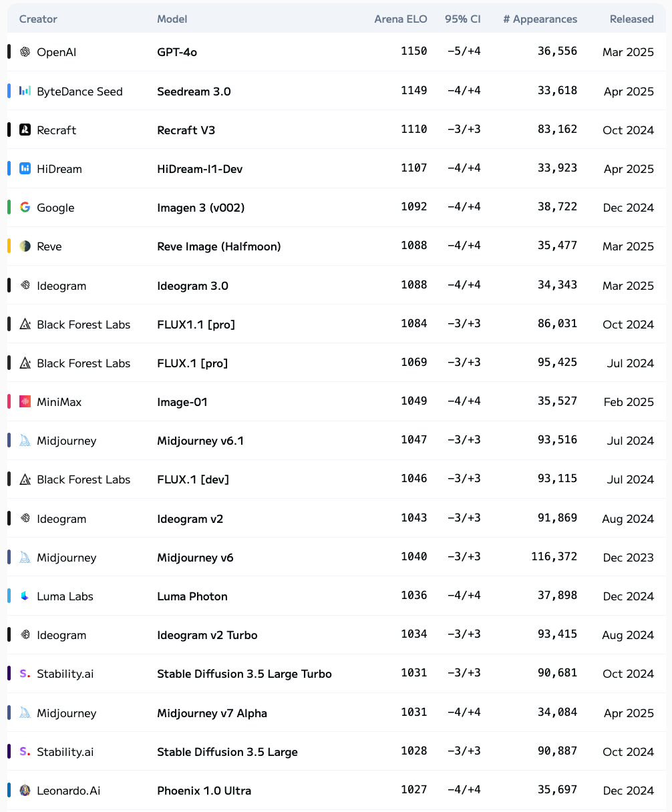
Task: Click the 95% CI column header
Action: point(463,19)
